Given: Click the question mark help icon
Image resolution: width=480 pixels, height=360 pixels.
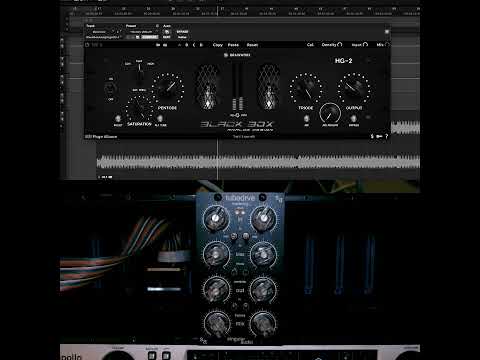Looking at the screenshot, I should pos(386,136).
